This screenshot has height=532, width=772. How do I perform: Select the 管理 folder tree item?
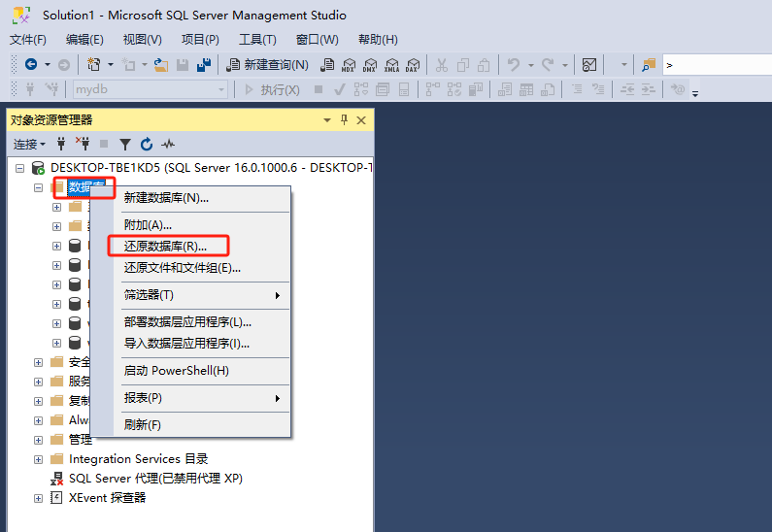[81, 440]
